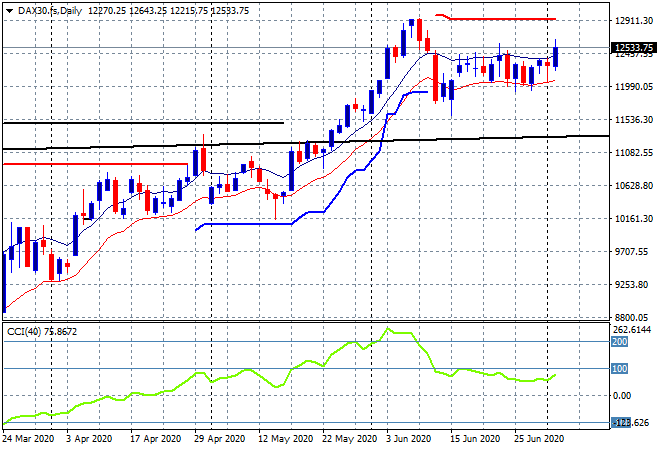Select the CCI(40) 75.8672 indicator label

[x=42, y=332]
